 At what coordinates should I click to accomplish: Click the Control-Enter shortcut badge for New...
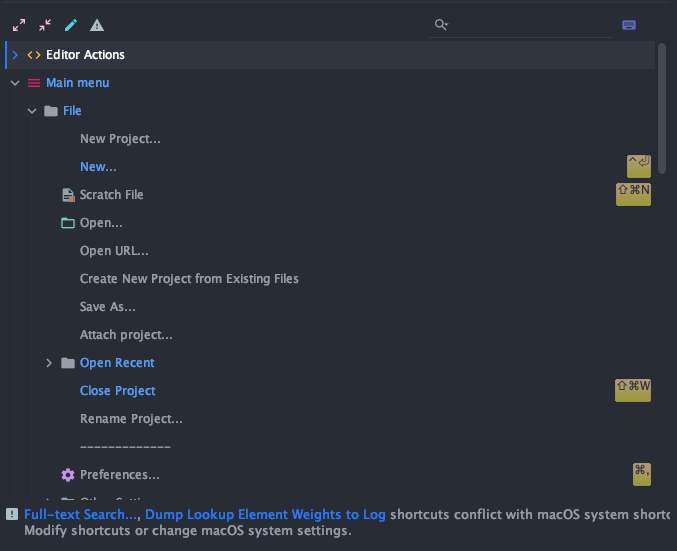click(x=639, y=166)
